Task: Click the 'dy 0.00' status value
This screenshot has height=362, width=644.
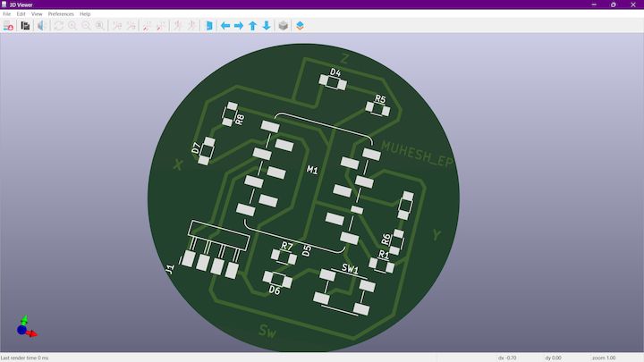Action: tap(554, 358)
